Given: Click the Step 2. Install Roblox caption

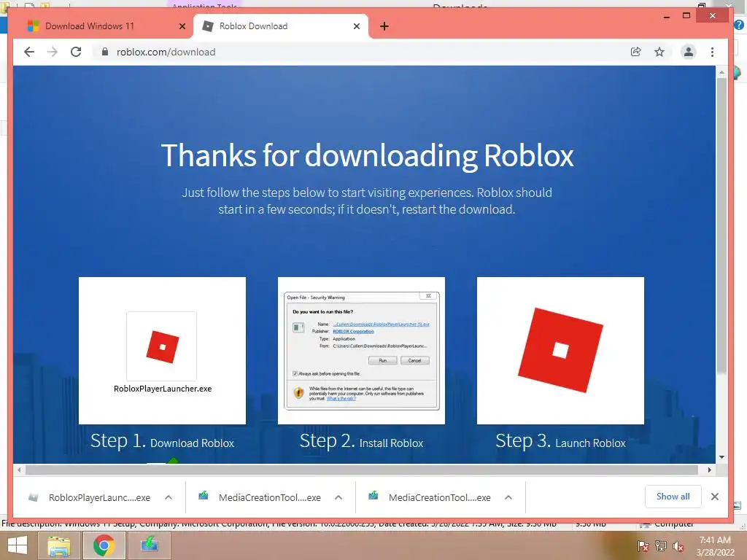Looking at the screenshot, I should 362,441.
